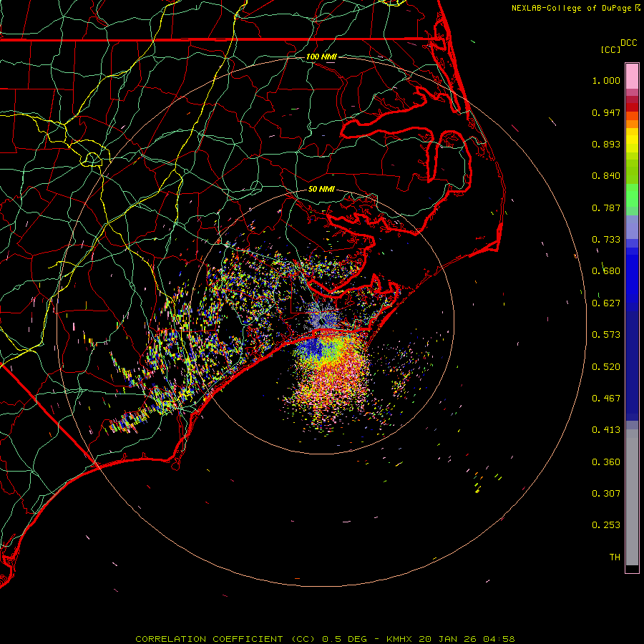Select the 0.733 legend value
Screen dimensions: 644x644
pyautogui.click(x=606, y=240)
